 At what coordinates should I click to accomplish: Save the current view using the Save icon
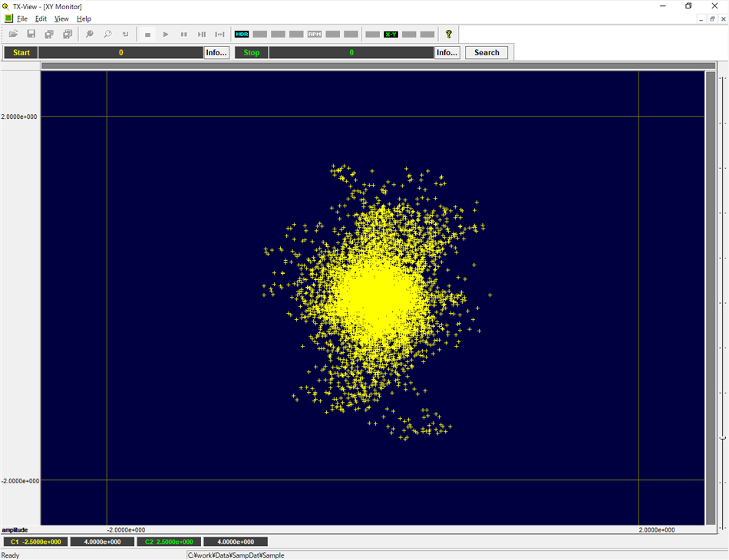coord(31,34)
